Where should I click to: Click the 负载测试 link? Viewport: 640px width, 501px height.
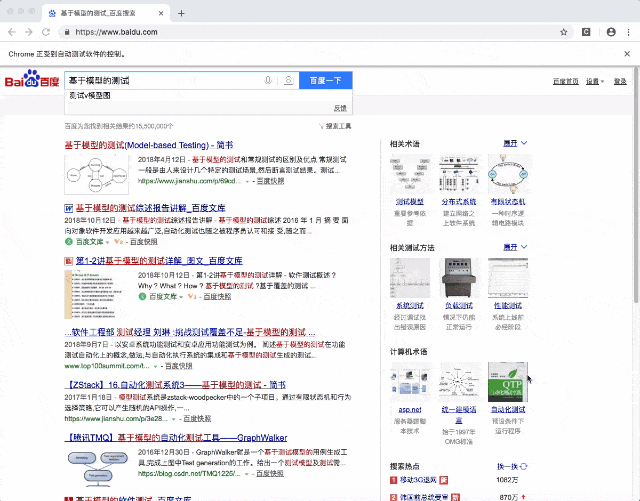pos(459,305)
